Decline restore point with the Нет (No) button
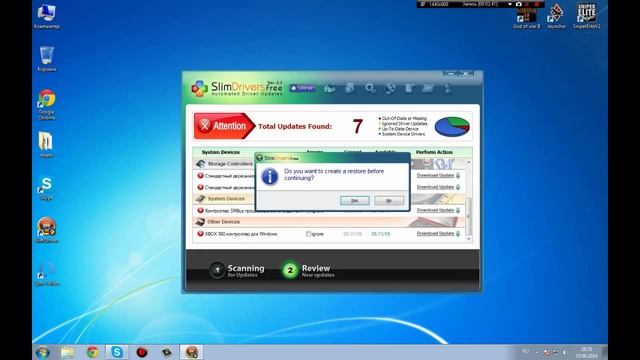This screenshot has height=360, width=640. [x=389, y=200]
